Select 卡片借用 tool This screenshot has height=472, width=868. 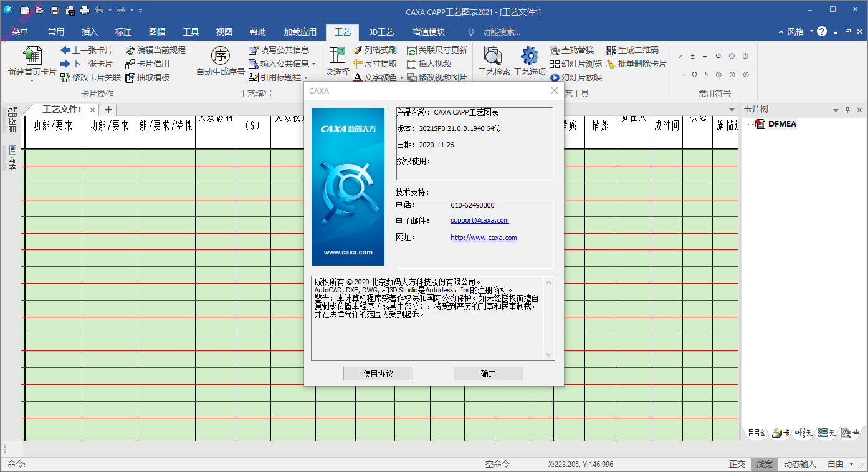coord(148,64)
